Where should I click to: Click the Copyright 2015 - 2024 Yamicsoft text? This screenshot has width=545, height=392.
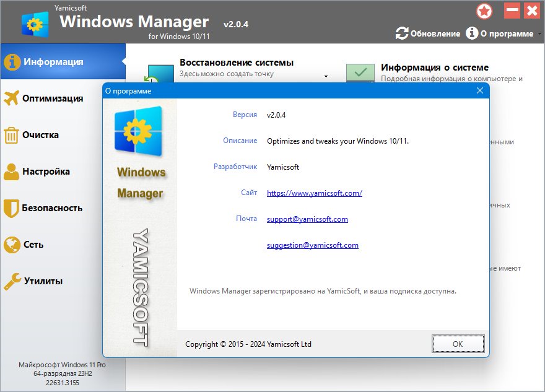click(248, 344)
